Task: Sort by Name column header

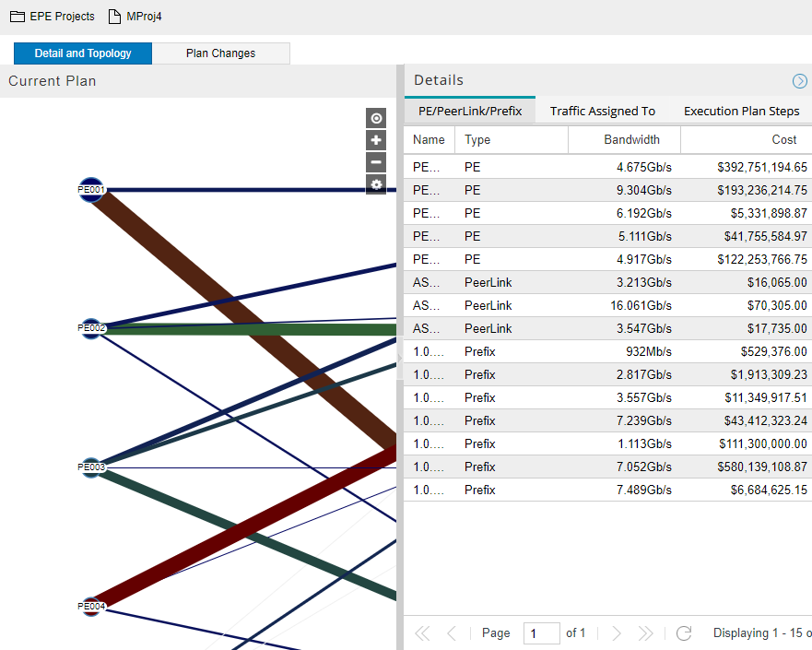Action: tap(429, 140)
